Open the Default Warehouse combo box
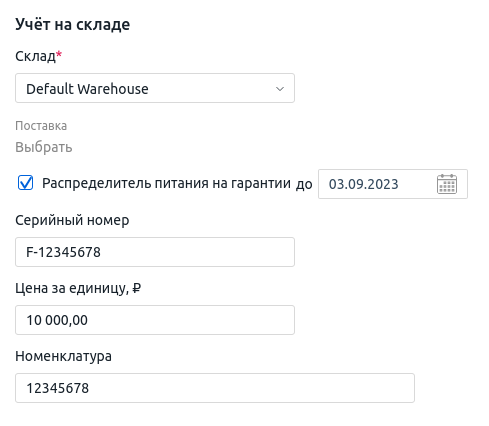The width and height of the screenshot is (489, 426). coord(155,88)
